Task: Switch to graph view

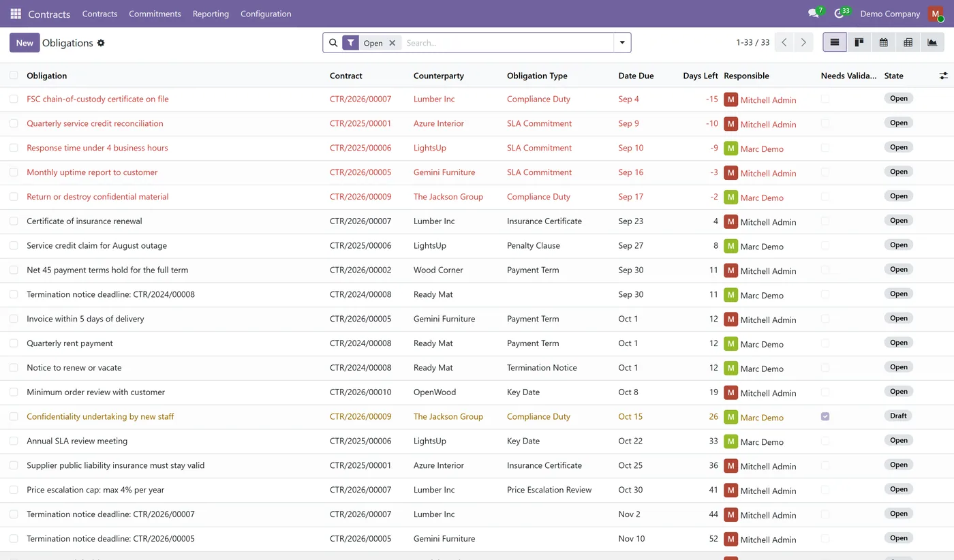Action: pos(932,42)
